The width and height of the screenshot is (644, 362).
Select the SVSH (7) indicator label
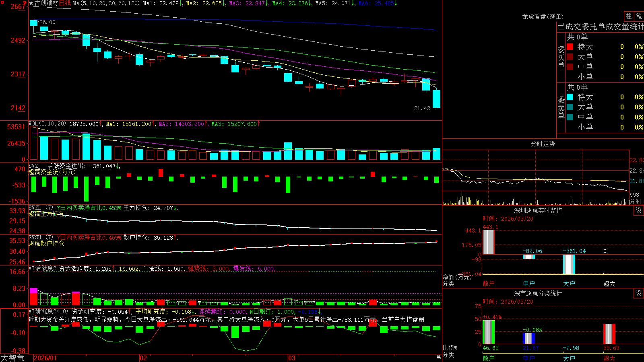41,238
